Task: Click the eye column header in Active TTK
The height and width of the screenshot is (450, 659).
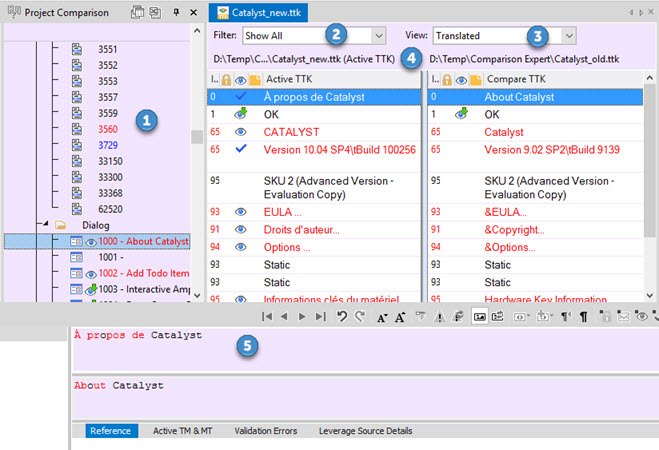Action: [240, 80]
